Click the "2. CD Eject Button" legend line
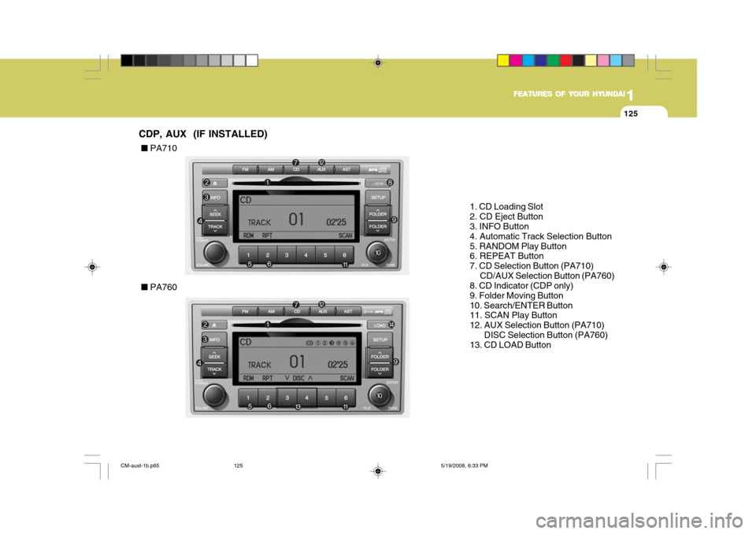This screenshot has width=756, height=534. point(506,217)
